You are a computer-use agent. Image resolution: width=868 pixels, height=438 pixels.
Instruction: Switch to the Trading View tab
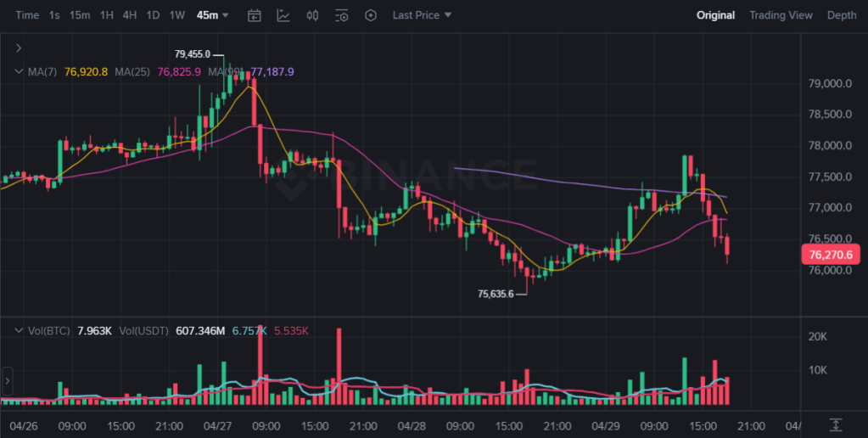[781, 15]
